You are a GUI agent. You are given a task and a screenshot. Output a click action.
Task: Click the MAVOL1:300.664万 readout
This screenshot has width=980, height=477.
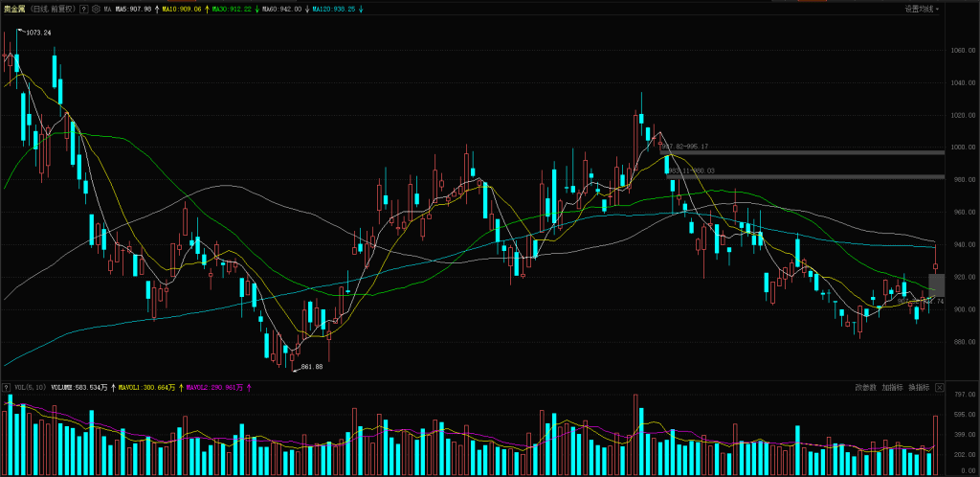click(146, 388)
